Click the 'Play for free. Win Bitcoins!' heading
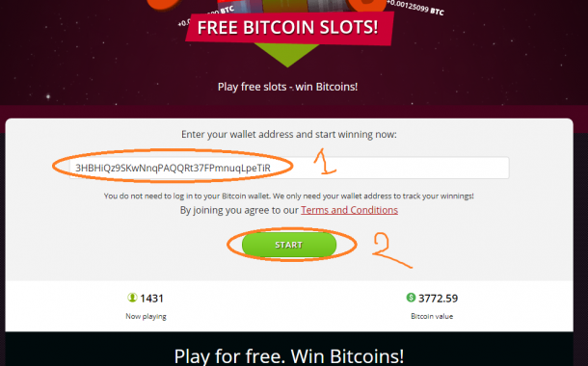The height and width of the screenshot is (366, 588). click(x=289, y=355)
